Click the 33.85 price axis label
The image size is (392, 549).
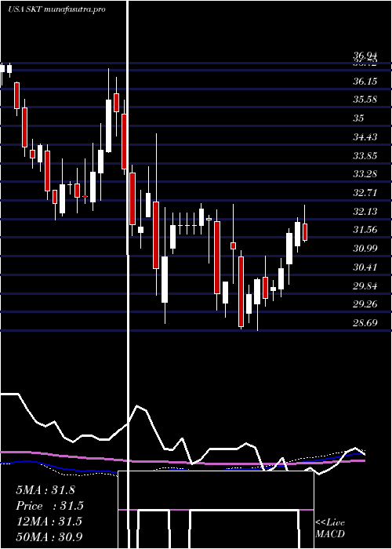click(x=365, y=155)
